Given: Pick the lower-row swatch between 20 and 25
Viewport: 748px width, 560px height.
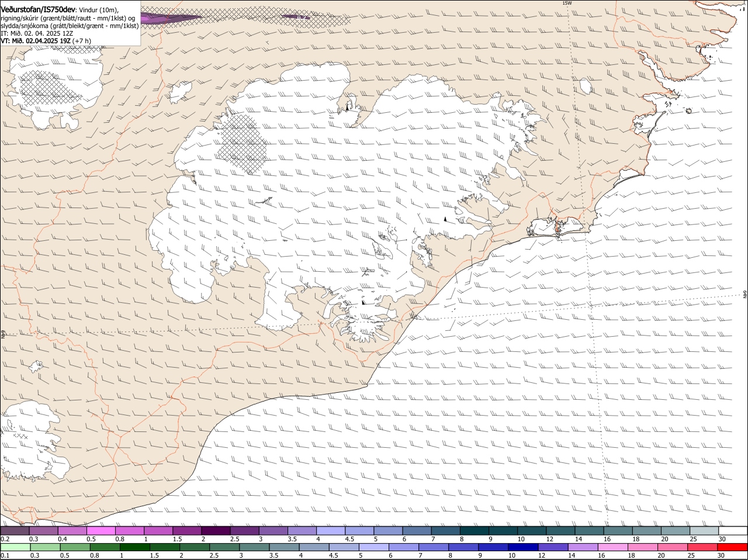Looking at the screenshot, I should [671, 547].
